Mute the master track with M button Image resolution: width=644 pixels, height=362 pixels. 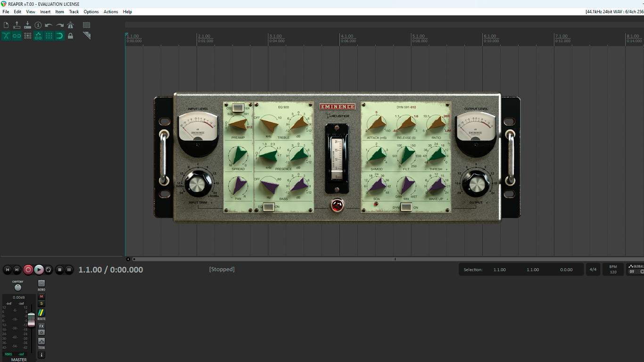[x=41, y=296]
